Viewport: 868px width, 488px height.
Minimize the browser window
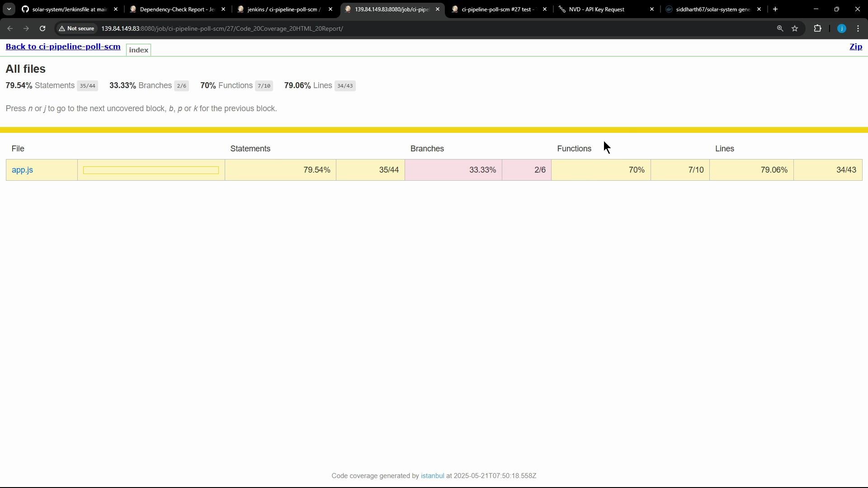[816, 9]
